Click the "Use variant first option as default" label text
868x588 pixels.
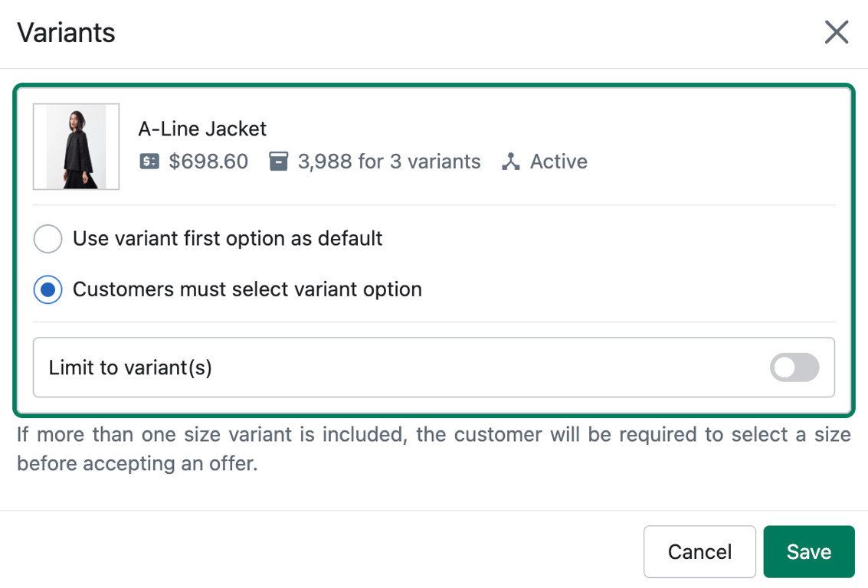coord(228,239)
